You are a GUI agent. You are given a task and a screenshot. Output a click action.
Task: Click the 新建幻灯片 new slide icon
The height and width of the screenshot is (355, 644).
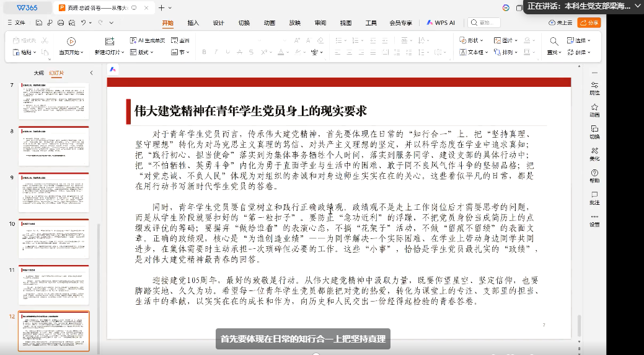pyautogui.click(x=110, y=41)
